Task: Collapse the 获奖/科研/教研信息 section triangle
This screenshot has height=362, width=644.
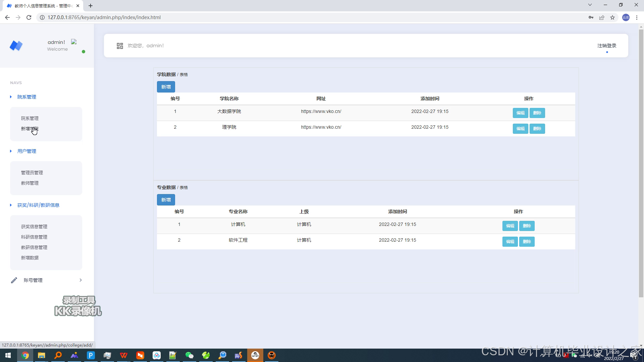Action: (11, 205)
